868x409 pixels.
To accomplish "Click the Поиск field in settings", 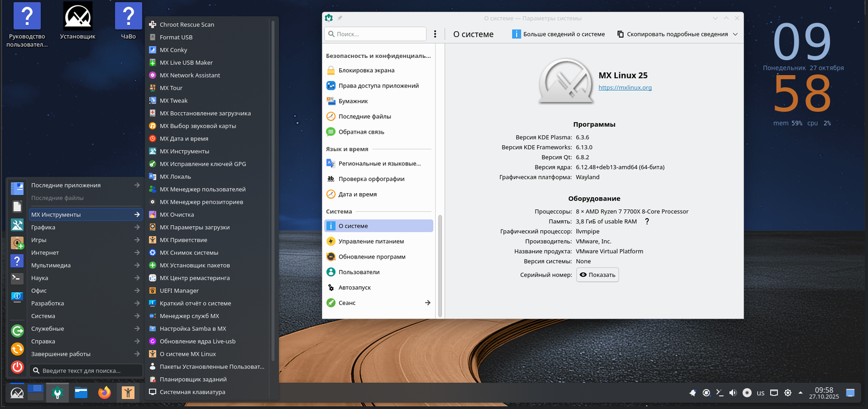I will [x=376, y=34].
